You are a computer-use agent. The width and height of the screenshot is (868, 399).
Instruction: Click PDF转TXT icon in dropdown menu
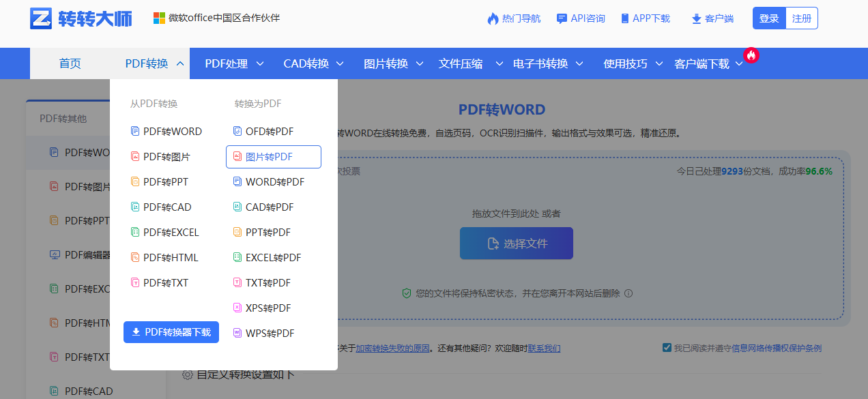pyautogui.click(x=135, y=283)
